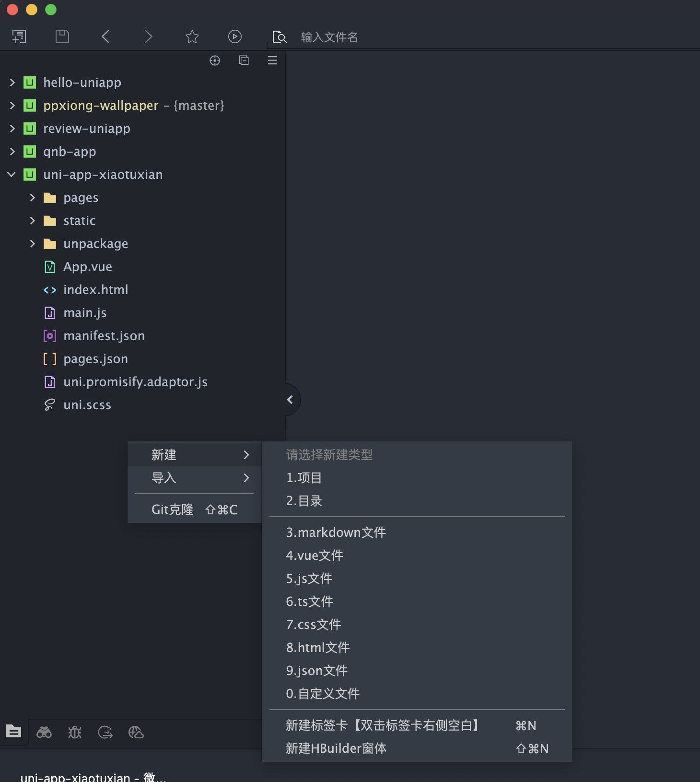Expand the unpackage folder
Image resolution: width=700 pixels, height=782 pixels.
[32, 244]
